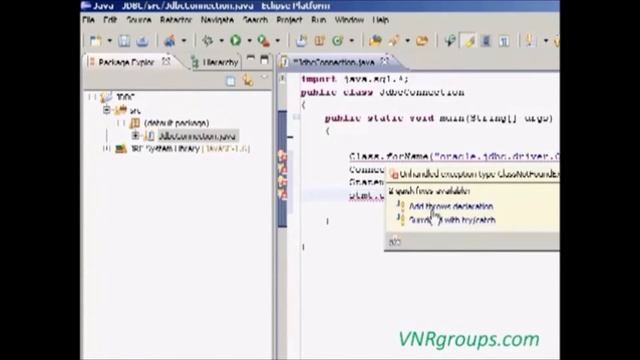Select JRE System Library in tree
Image resolution: width=640 pixels, height=360 pixels.
coord(190,149)
